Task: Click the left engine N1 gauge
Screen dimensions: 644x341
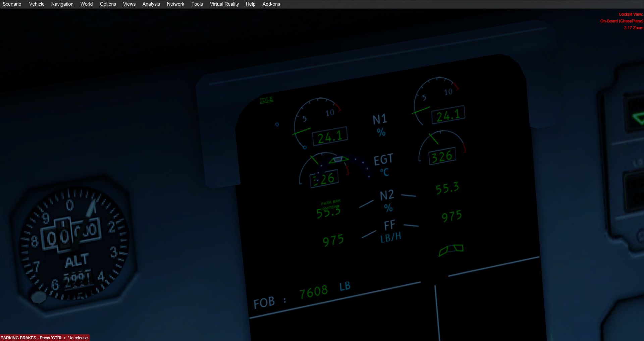Action: point(319,124)
